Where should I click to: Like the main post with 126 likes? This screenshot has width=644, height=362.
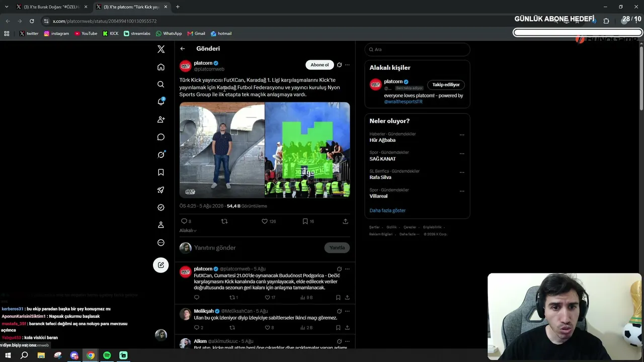click(265, 221)
